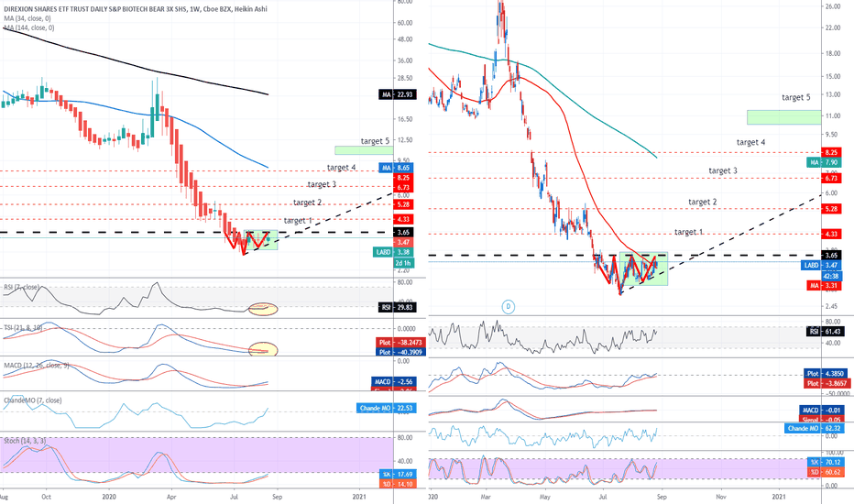Click the blue MA 8.65 label
Image resolution: width=854 pixels, height=504 pixels.
pos(396,168)
